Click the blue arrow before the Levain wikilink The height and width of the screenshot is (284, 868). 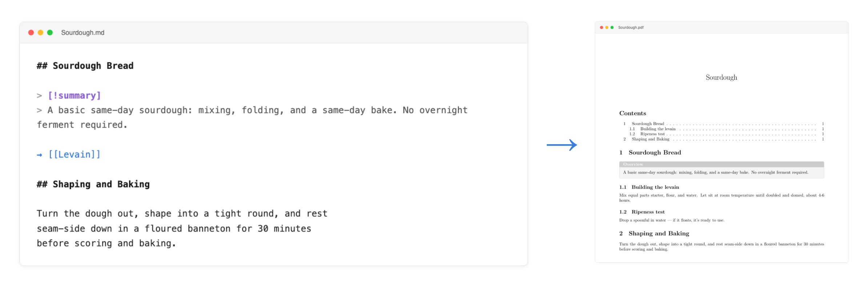coord(39,155)
